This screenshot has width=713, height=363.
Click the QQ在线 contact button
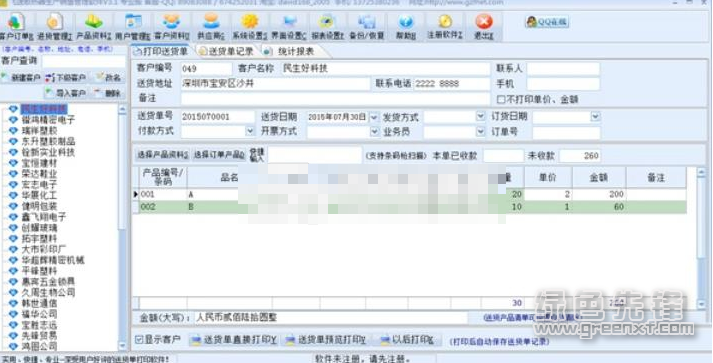click(x=547, y=21)
